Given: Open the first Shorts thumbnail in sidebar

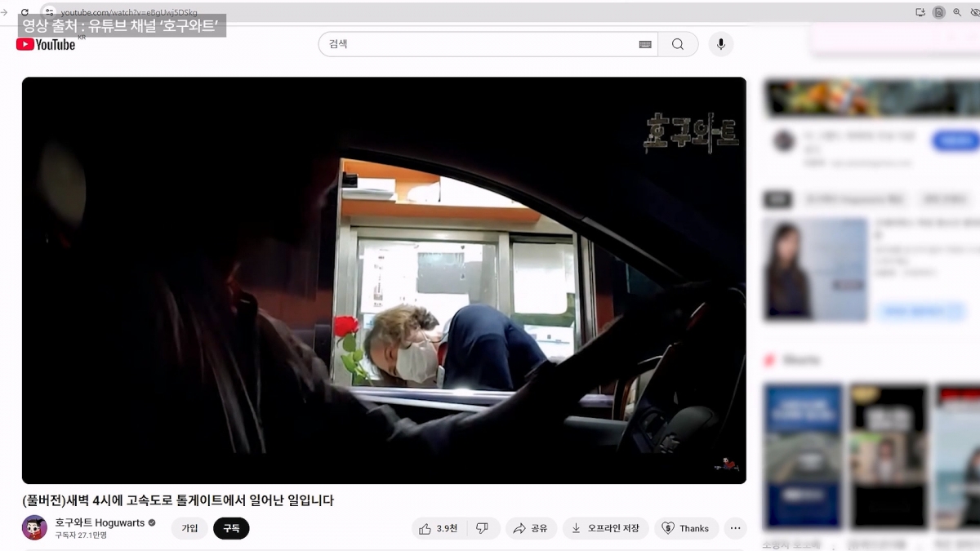Looking at the screenshot, I should (803, 457).
